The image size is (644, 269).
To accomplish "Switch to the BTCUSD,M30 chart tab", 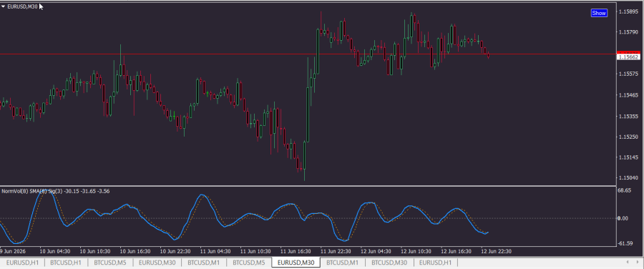I will pos(389,263).
